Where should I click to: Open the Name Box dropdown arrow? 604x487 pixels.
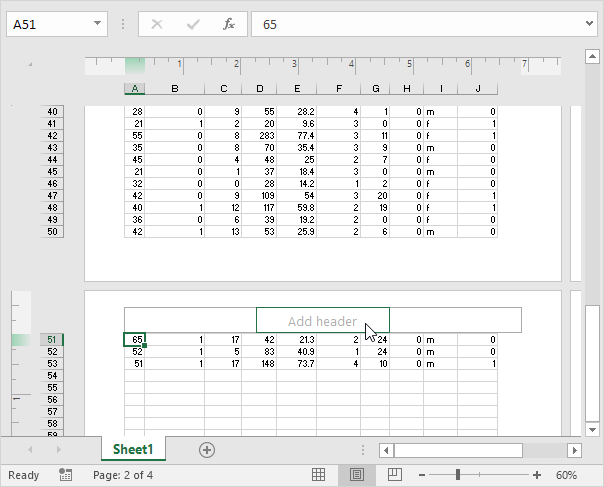coord(97,24)
